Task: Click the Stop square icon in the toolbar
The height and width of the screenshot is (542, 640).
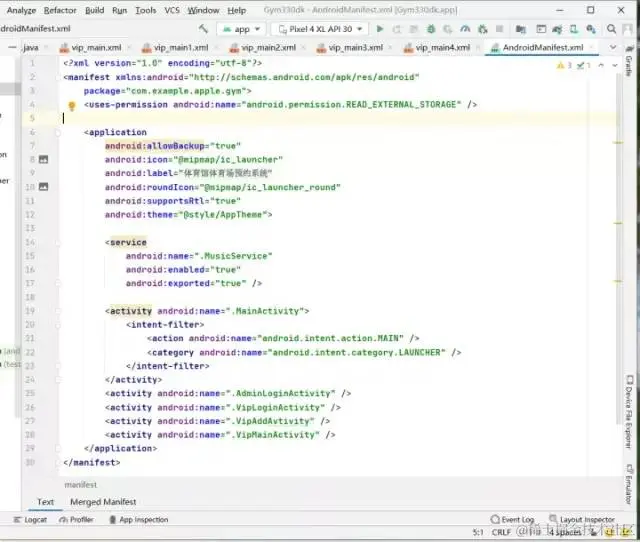Action: tap(499, 29)
